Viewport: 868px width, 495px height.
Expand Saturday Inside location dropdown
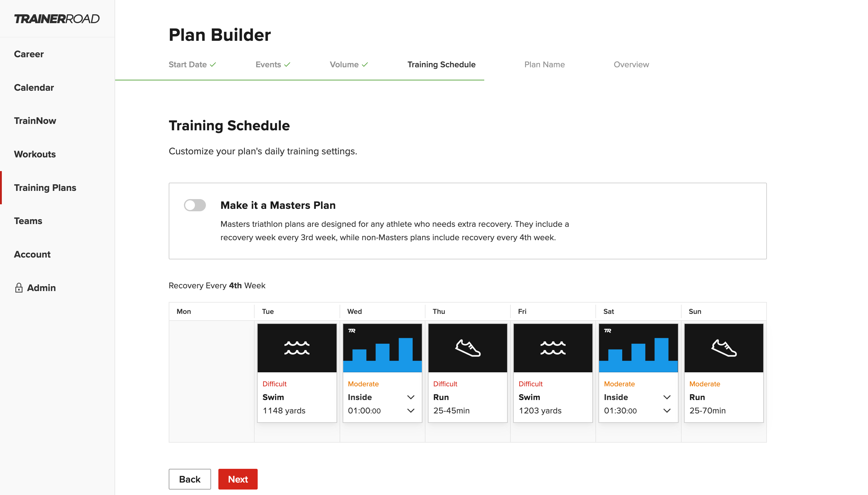point(667,397)
